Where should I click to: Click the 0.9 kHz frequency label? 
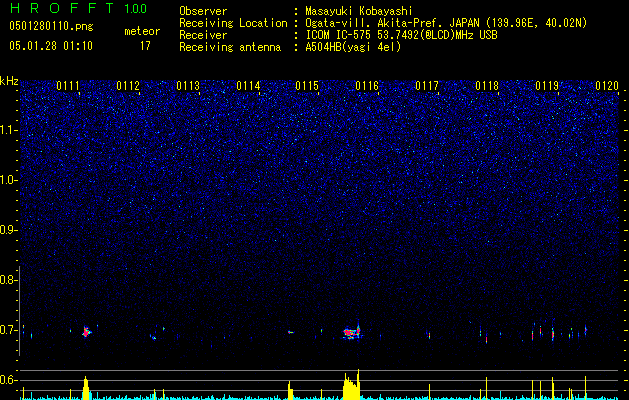click(x=8, y=230)
